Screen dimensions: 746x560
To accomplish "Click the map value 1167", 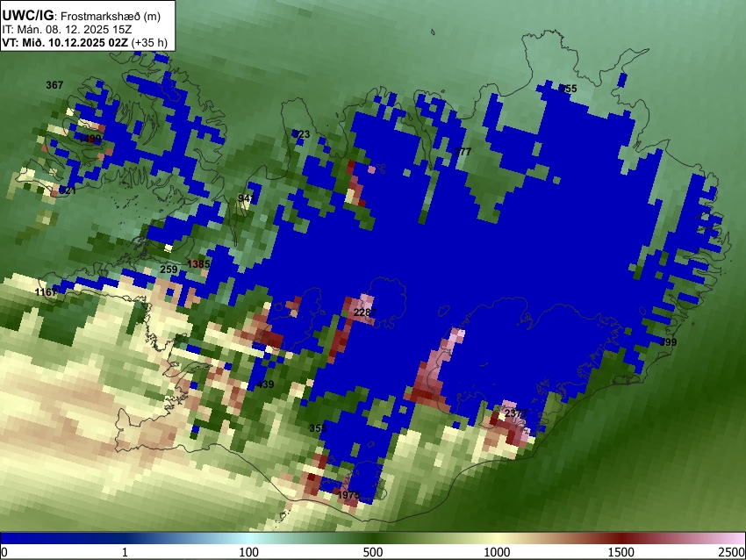I will (x=46, y=292).
